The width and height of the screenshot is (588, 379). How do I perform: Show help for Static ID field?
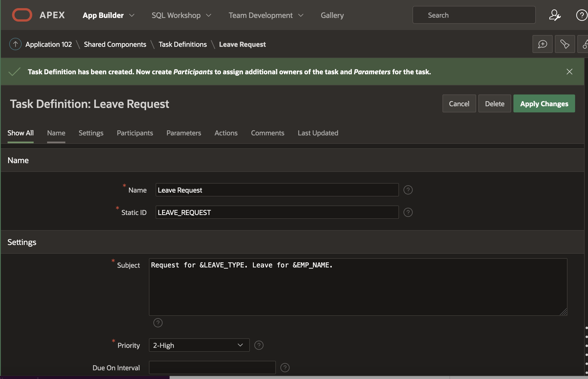[408, 212]
